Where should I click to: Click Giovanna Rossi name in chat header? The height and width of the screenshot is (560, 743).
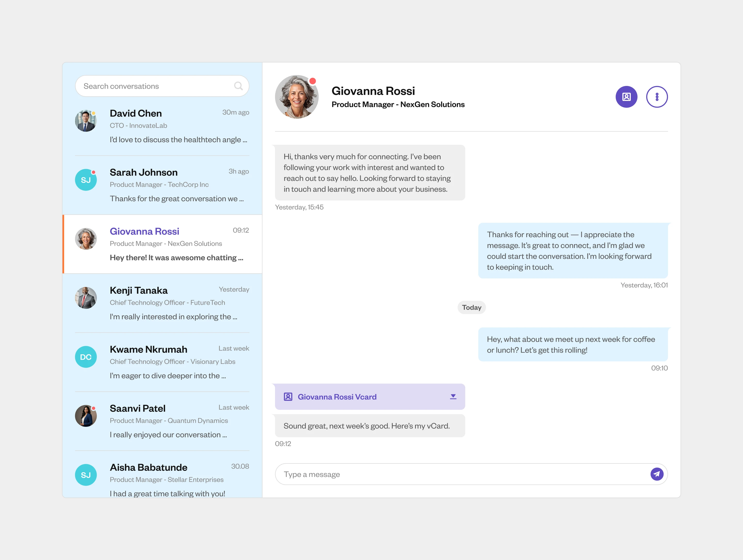(373, 91)
